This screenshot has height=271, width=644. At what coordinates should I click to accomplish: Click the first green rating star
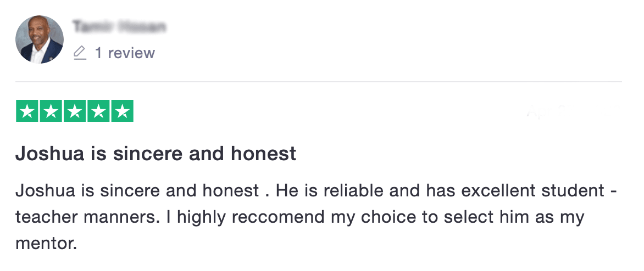pos(27,111)
